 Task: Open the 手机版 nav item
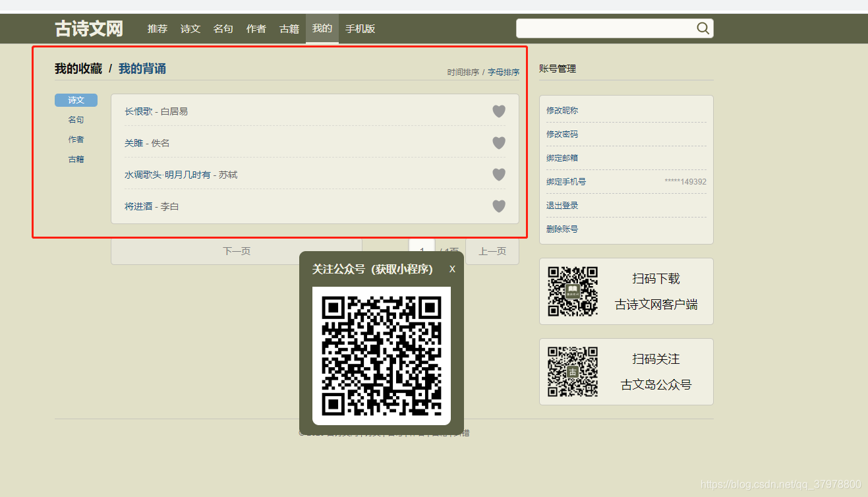[x=361, y=29]
